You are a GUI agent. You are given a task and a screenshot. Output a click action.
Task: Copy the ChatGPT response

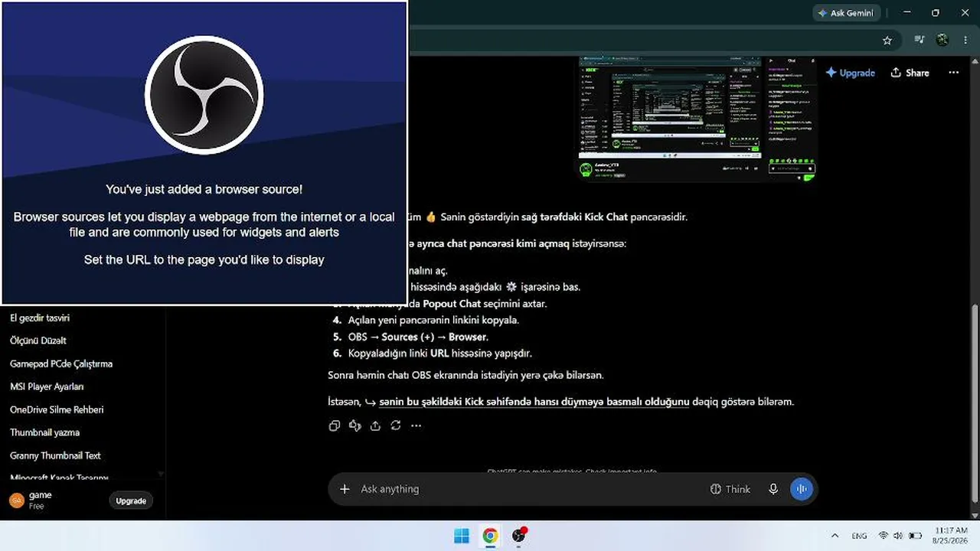335,425
